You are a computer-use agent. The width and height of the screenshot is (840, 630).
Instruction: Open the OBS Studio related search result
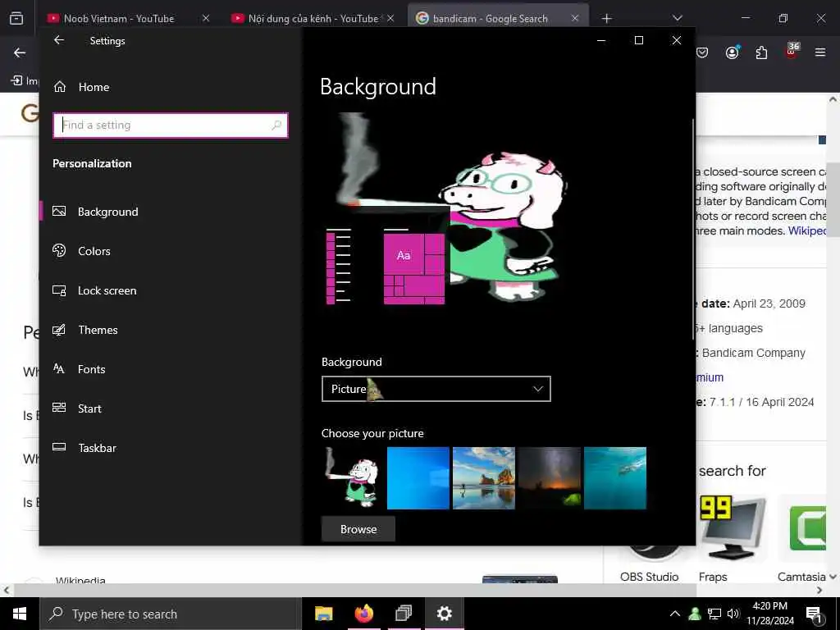tap(650, 577)
